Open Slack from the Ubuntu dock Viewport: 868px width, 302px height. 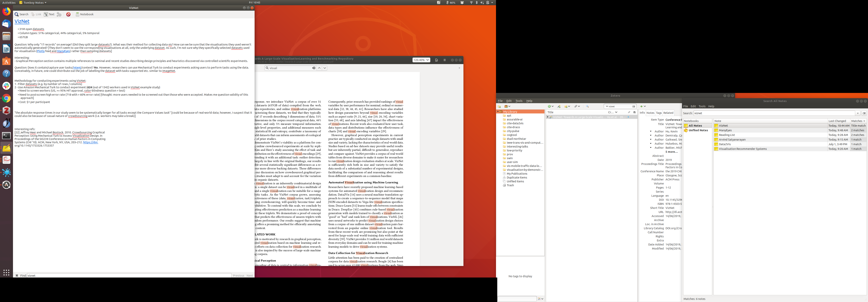tap(6, 86)
